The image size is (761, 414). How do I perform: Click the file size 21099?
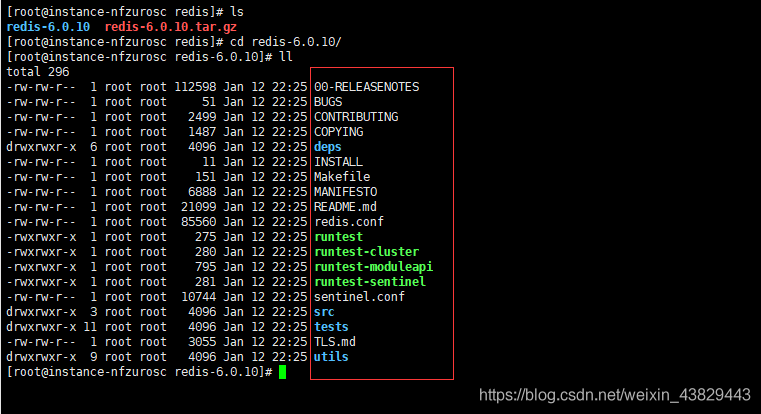(x=199, y=207)
